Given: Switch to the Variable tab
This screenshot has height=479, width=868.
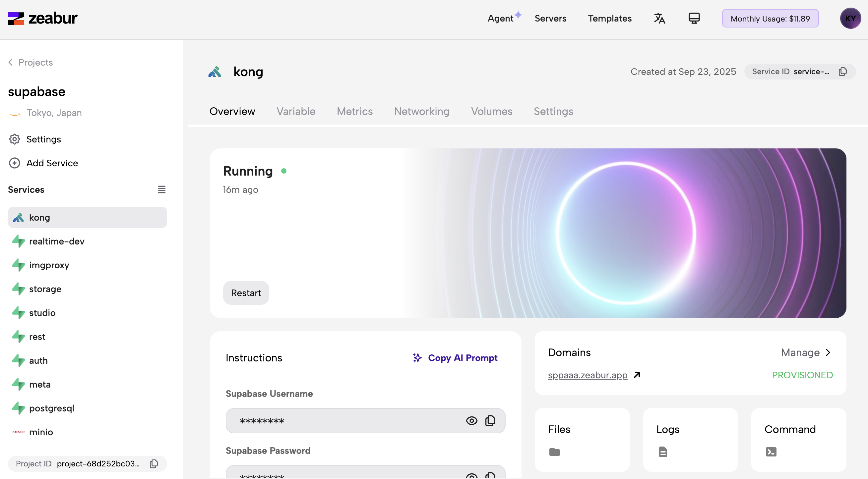Looking at the screenshot, I should [x=295, y=111].
